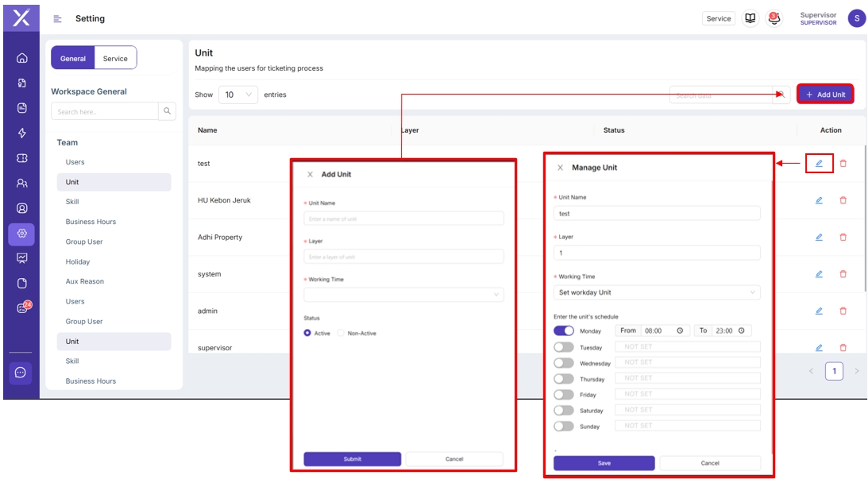
Task: Click the hamburger menu icon beside Setting
Action: (57, 18)
